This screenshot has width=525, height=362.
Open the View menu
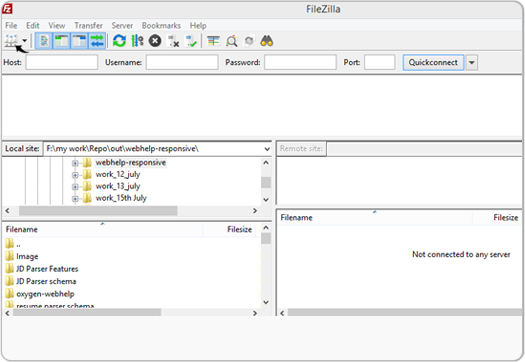[57, 25]
